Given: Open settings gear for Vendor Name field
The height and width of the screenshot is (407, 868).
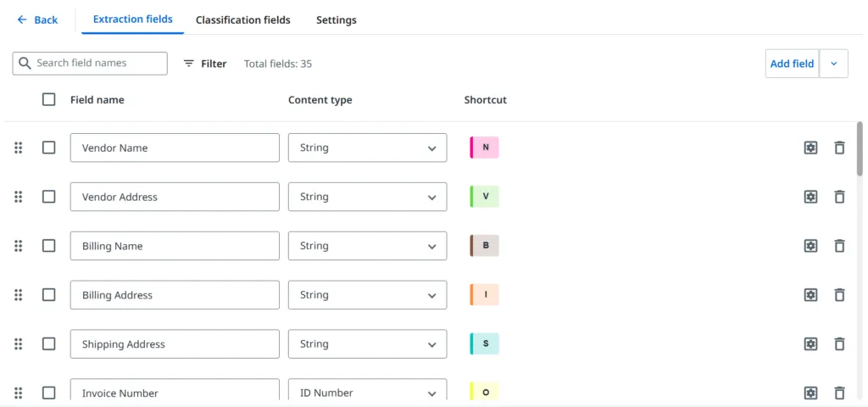Looking at the screenshot, I should (x=810, y=148).
